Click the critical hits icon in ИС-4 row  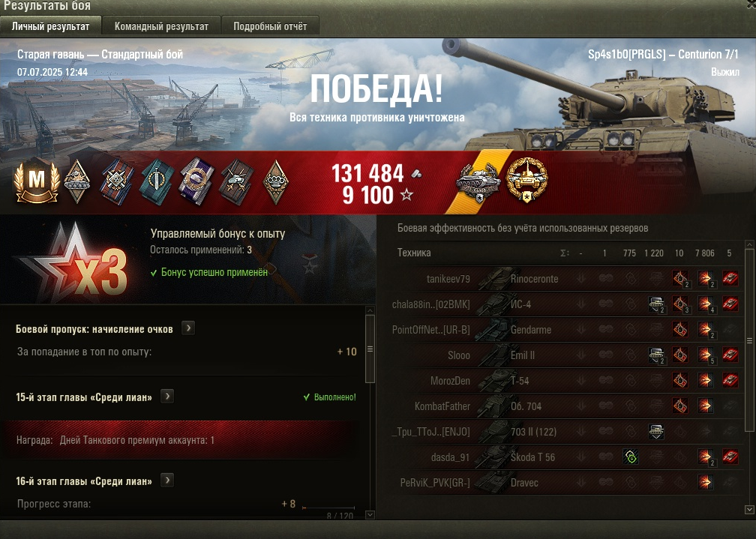click(679, 304)
